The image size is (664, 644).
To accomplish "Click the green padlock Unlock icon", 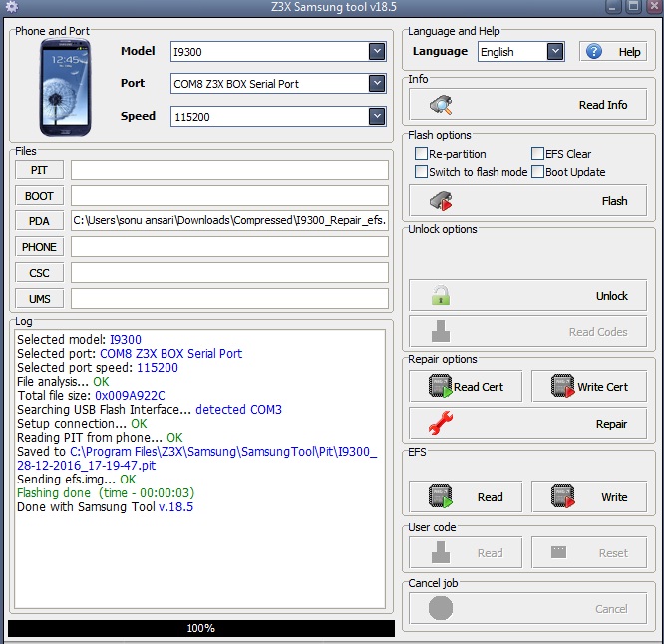I will pyautogui.click(x=441, y=295).
